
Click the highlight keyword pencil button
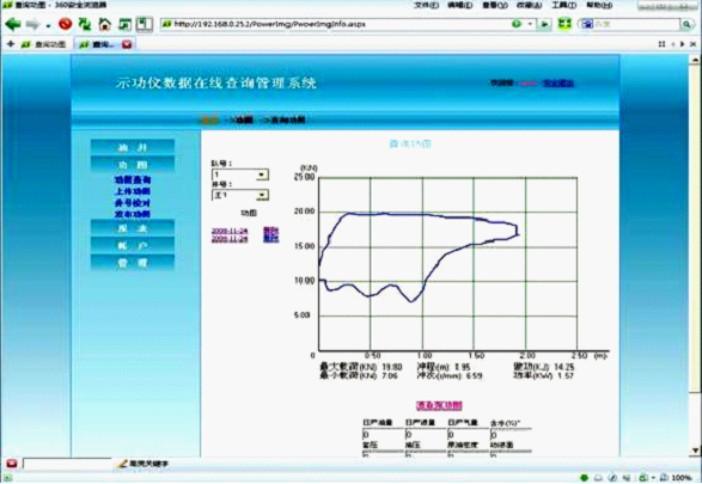coord(142,464)
